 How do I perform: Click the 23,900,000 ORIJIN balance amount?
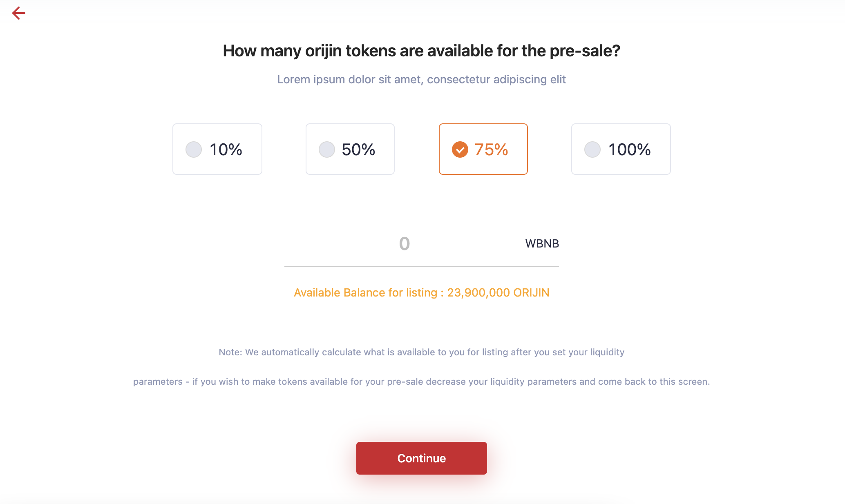[498, 293]
